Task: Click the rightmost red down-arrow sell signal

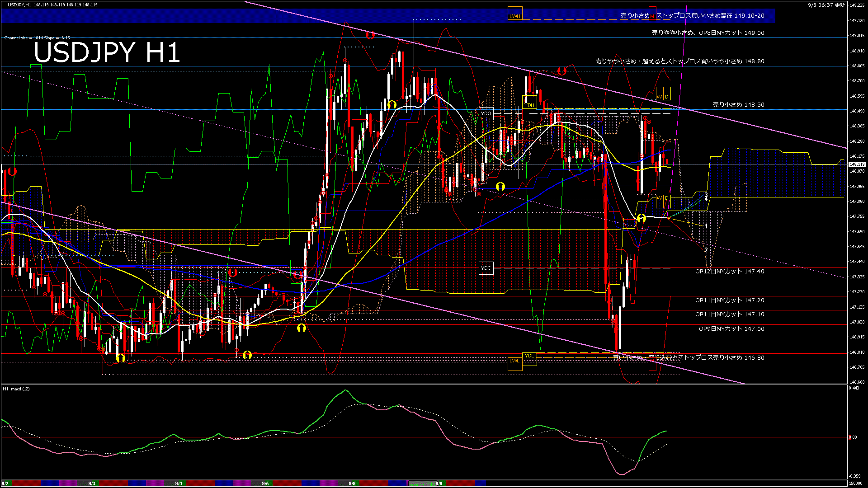Action: pos(562,71)
